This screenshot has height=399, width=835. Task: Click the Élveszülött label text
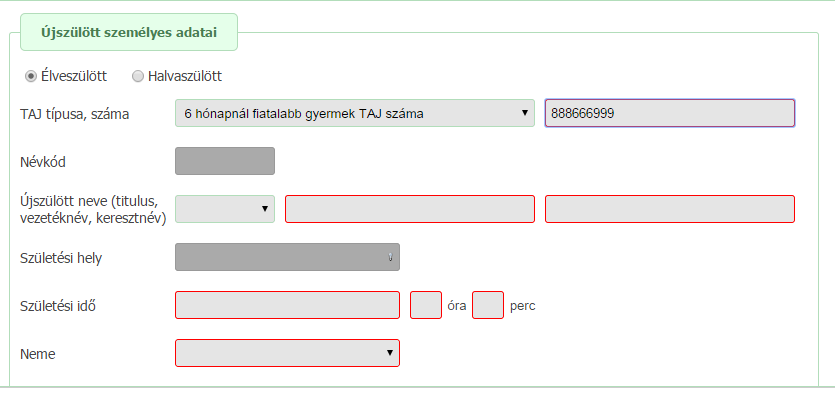click(x=74, y=76)
